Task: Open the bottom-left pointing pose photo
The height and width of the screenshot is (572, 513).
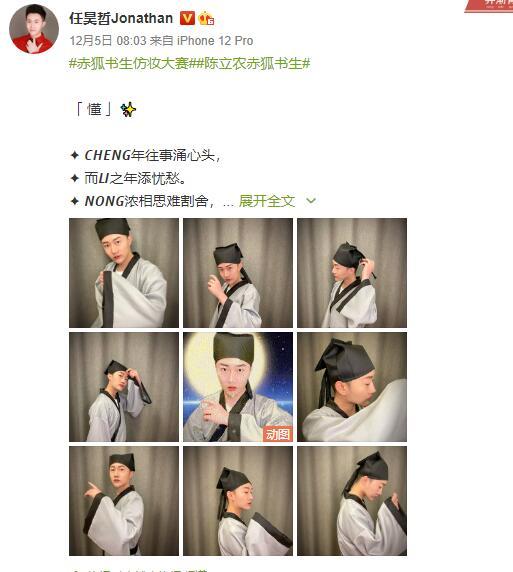Action: [x=124, y=501]
